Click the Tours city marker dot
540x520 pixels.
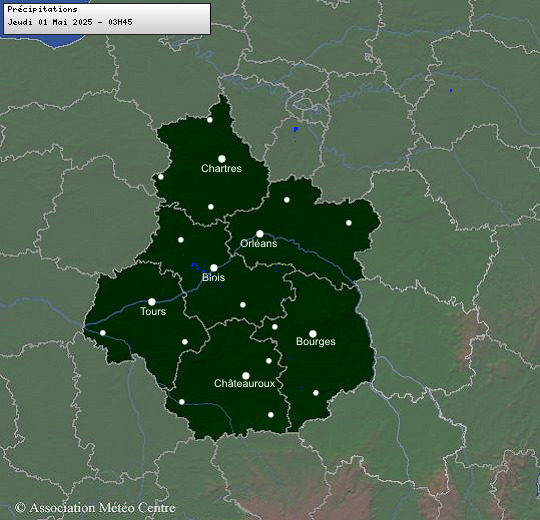click(x=152, y=302)
